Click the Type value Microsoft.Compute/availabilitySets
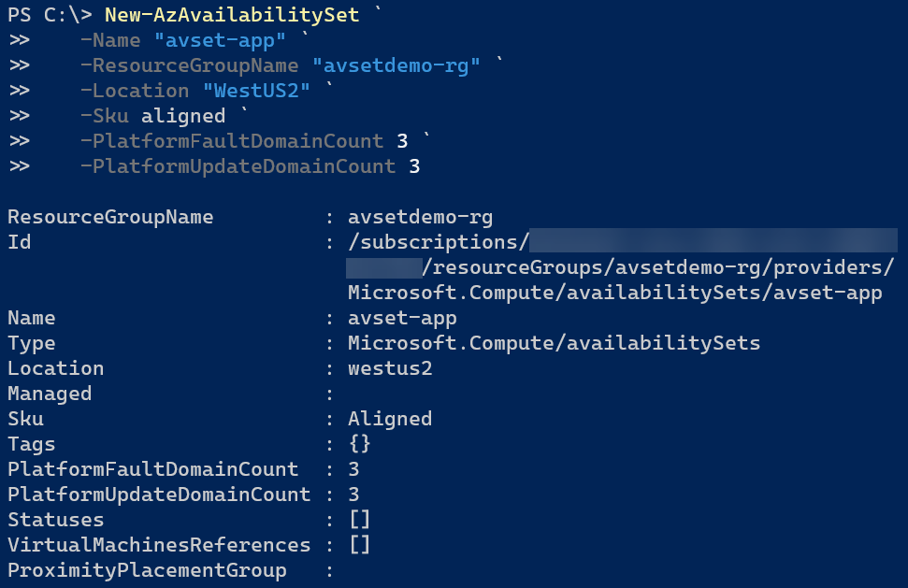The image size is (908, 588). pyautogui.click(x=555, y=343)
